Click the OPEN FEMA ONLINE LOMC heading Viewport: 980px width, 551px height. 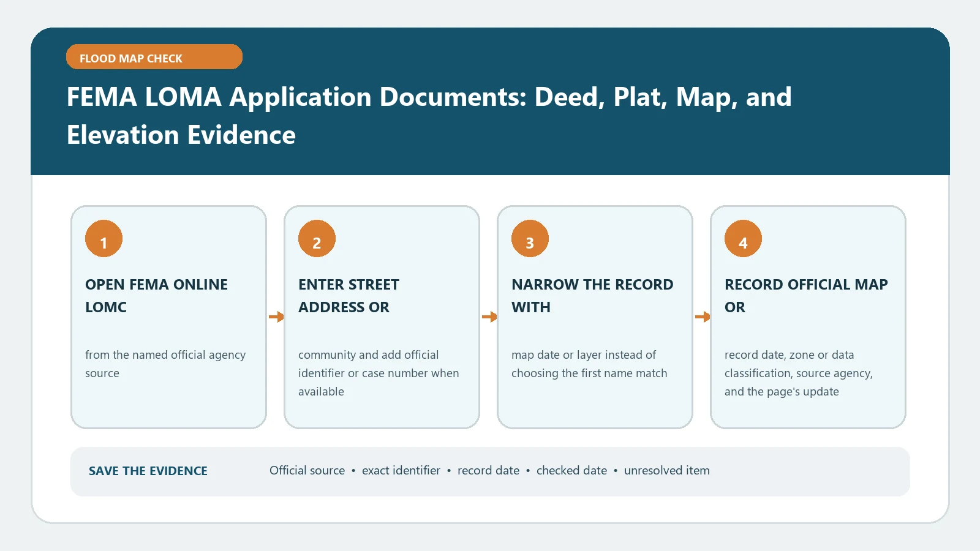(156, 296)
